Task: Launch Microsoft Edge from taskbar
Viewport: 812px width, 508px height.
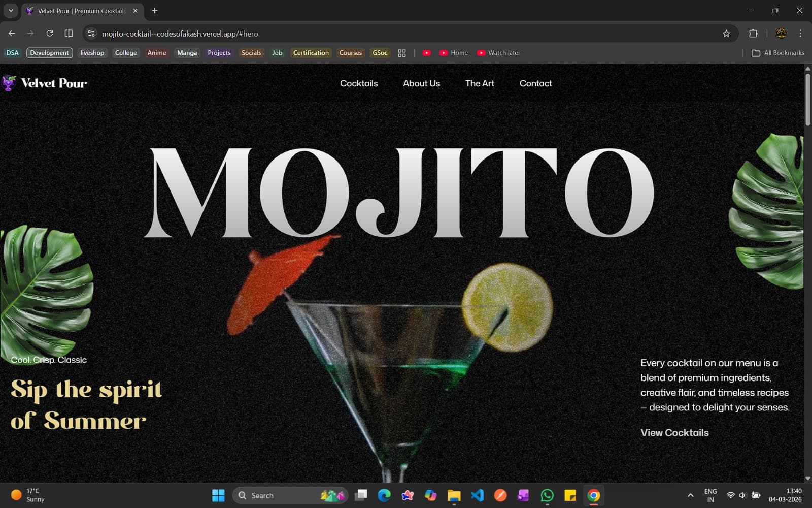Action: click(x=384, y=495)
